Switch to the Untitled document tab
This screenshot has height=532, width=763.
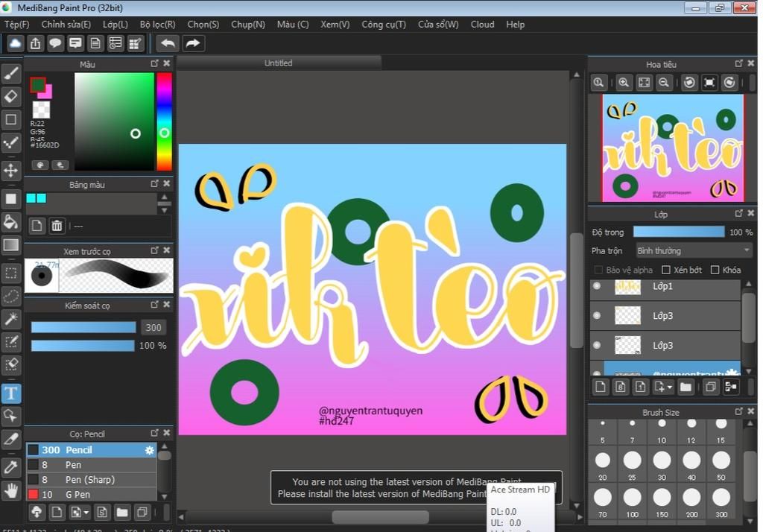click(x=279, y=63)
